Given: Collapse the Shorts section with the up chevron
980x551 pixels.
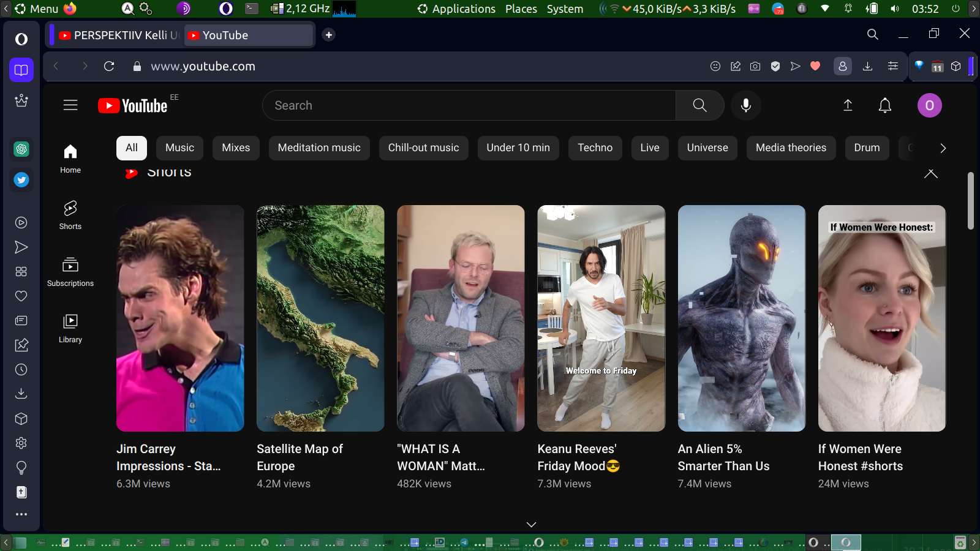Looking at the screenshot, I should [930, 174].
